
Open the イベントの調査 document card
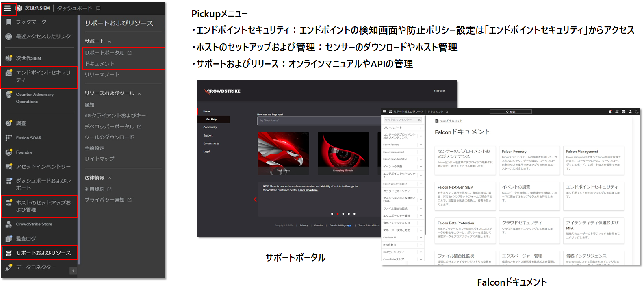point(529,196)
